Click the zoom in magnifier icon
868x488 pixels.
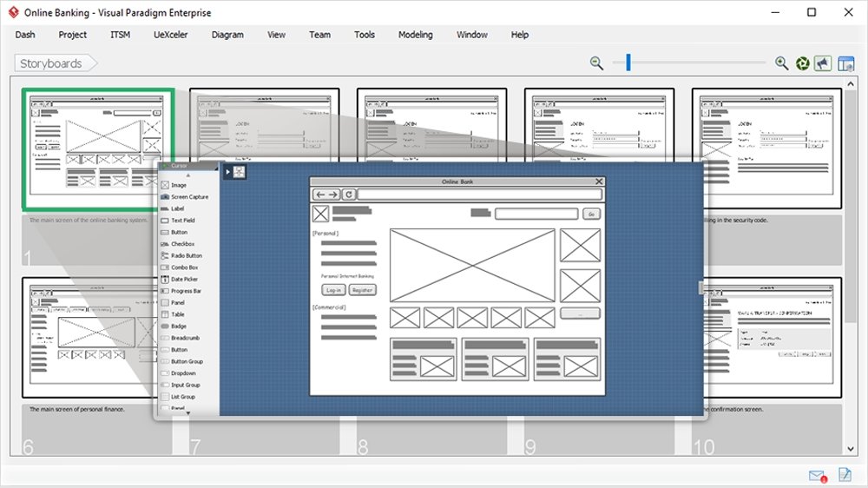781,63
